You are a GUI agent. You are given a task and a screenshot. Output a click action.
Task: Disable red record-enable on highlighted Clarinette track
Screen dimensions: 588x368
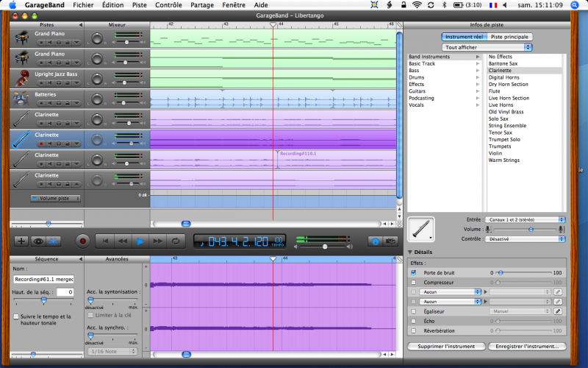41,144
